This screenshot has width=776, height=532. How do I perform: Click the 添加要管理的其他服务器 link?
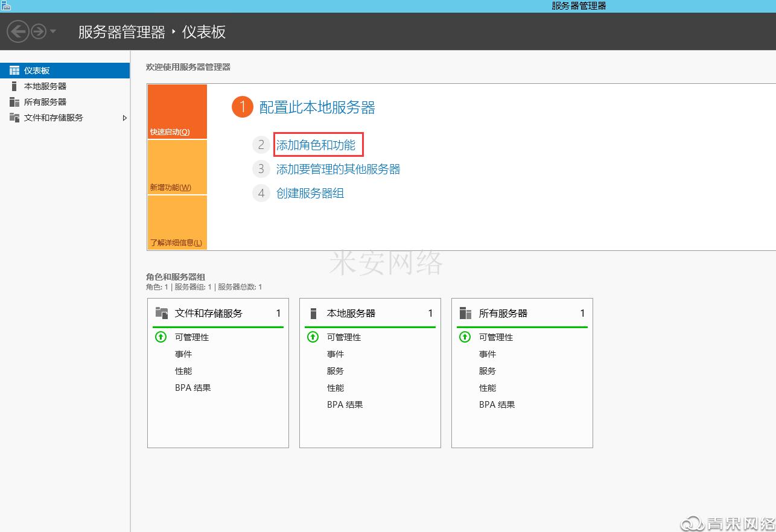[338, 169]
